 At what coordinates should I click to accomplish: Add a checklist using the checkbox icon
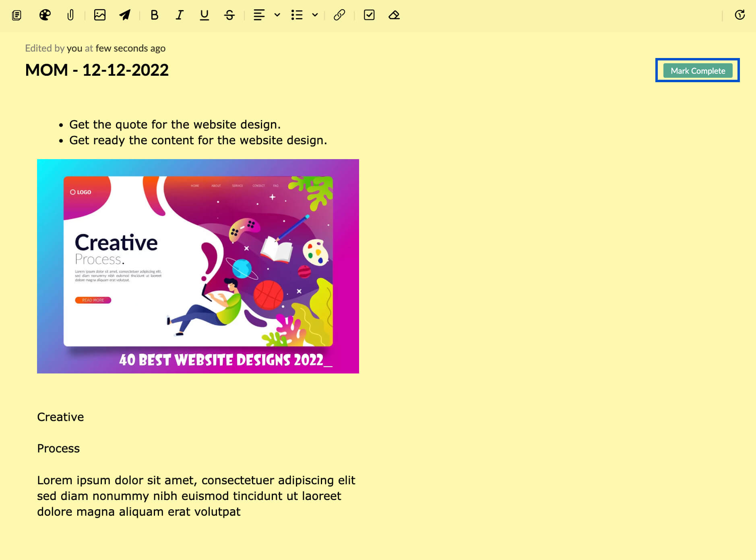(369, 15)
